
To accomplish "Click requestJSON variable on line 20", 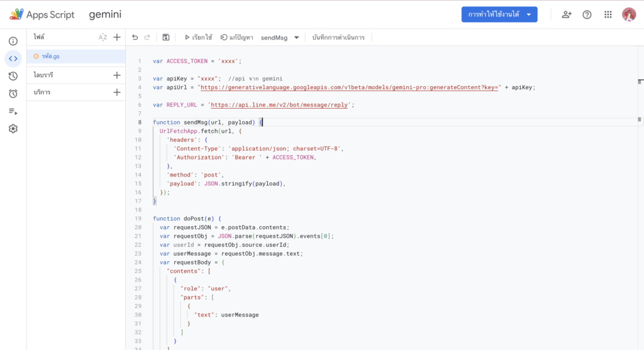I will tap(192, 227).
